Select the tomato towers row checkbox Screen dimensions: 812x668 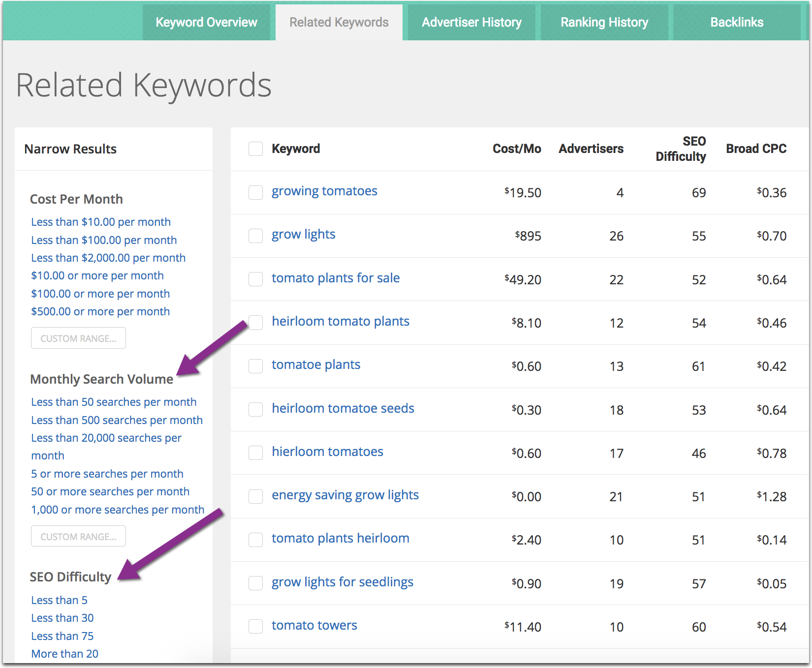tap(255, 626)
